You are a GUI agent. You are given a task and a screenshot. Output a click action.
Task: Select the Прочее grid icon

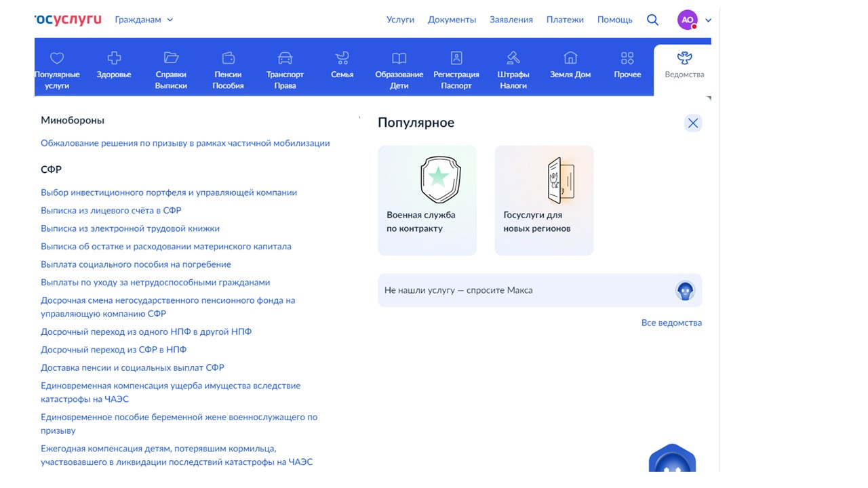627,58
